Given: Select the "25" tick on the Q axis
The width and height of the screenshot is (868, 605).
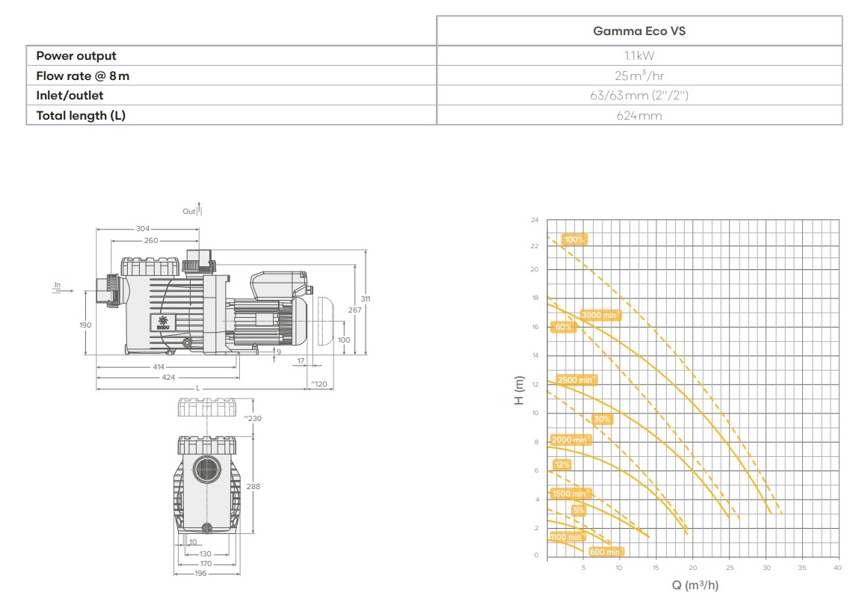Looking at the screenshot, I should click(x=730, y=568).
